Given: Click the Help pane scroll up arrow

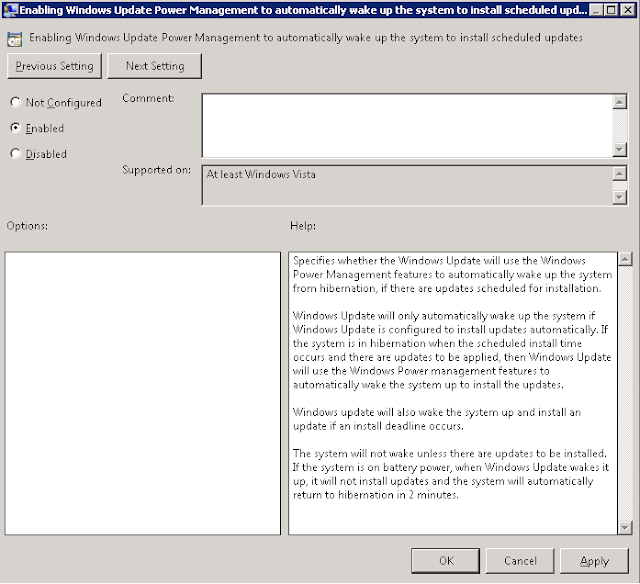Looking at the screenshot, I should point(625,259).
